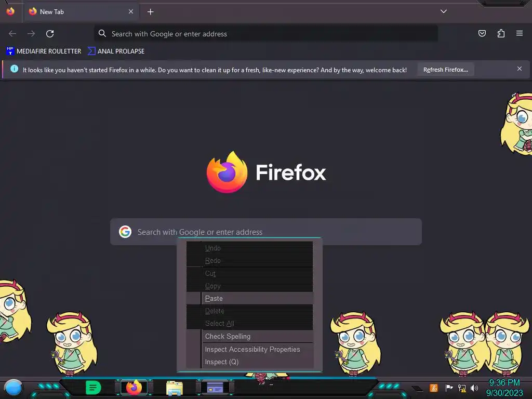Open purple window app in taskbar
Viewport: 532px width, 399px height.
[x=215, y=388]
